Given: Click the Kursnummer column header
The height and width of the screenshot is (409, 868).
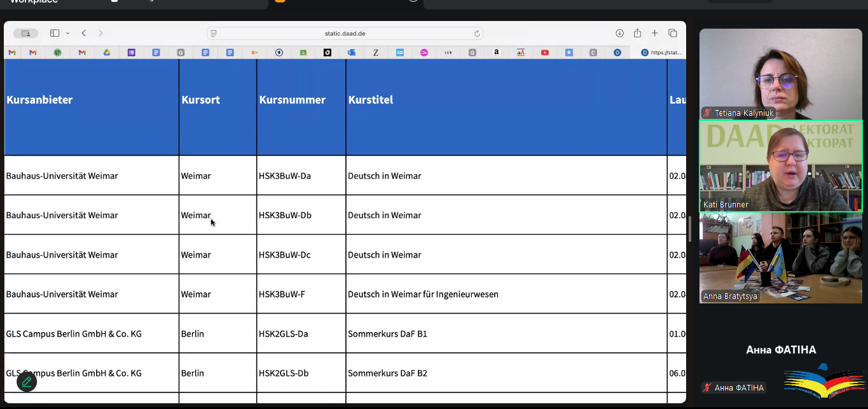Looking at the screenshot, I should pyautogui.click(x=293, y=100).
